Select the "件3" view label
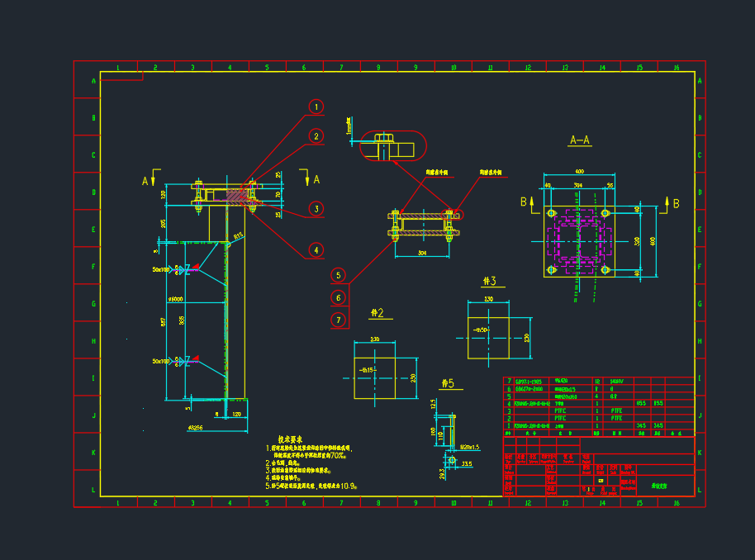Viewport: 755px width, 560px height. coord(489,281)
